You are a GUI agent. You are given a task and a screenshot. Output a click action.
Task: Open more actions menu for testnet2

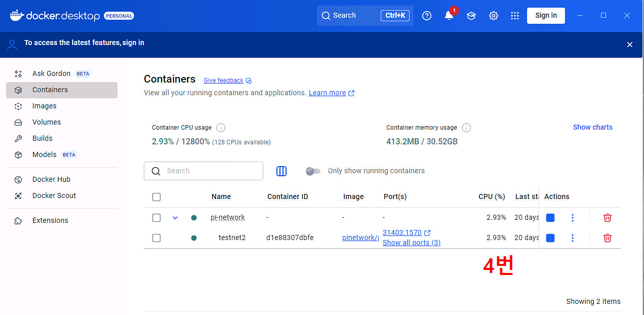click(x=573, y=238)
